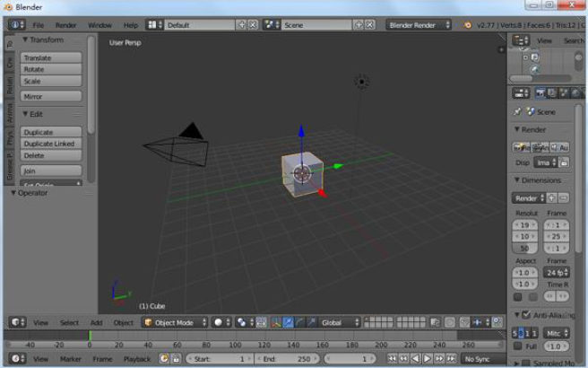
Task: Toggle the 3D manipulator axes widget
Action: click(x=276, y=322)
